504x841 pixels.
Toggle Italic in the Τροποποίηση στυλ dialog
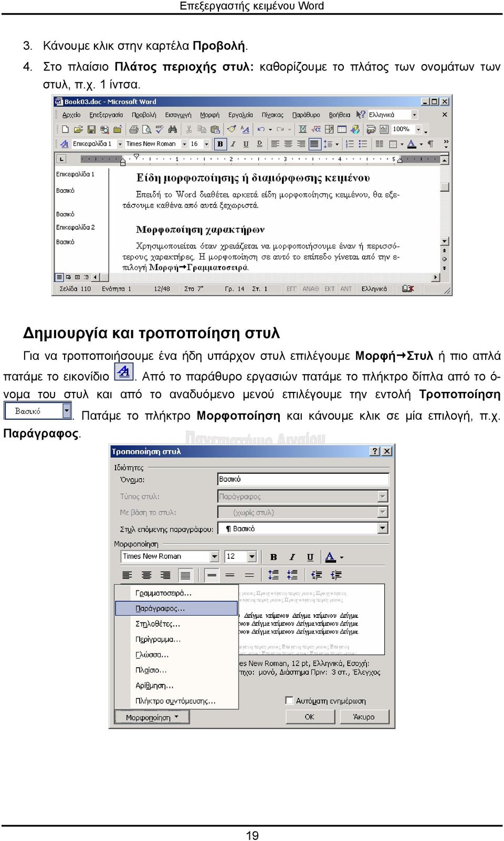click(292, 557)
